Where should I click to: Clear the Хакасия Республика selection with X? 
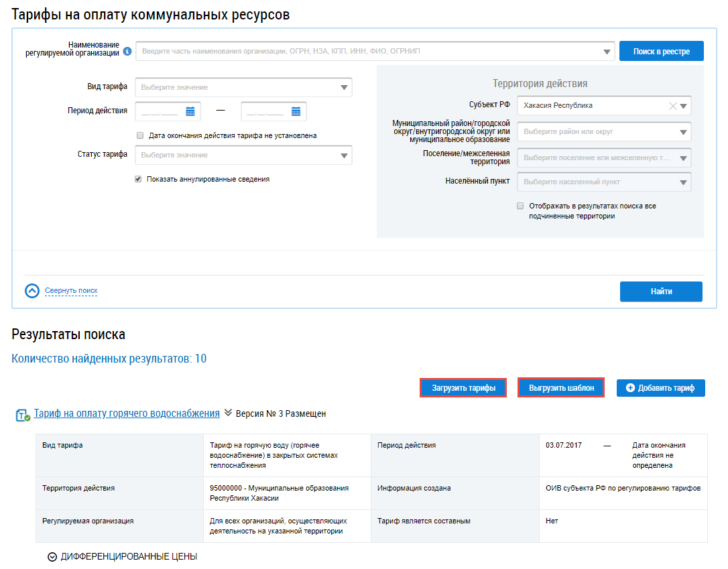(672, 106)
